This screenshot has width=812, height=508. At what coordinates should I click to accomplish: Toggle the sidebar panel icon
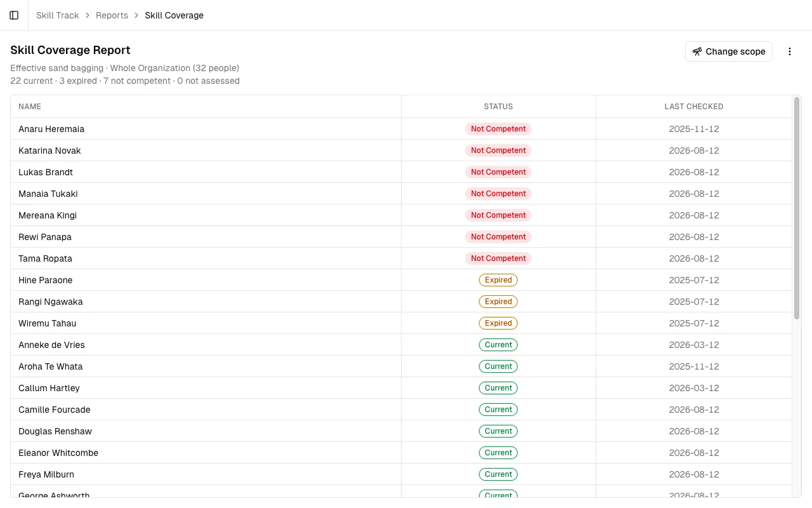[14, 15]
